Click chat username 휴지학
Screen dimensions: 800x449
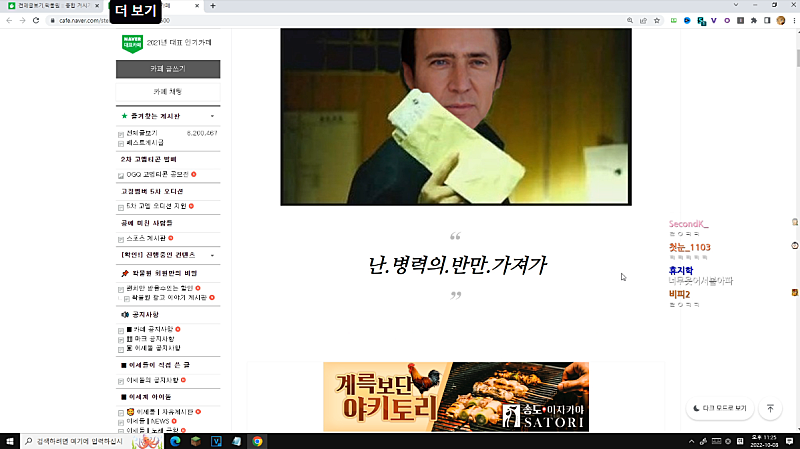[681, 270]
